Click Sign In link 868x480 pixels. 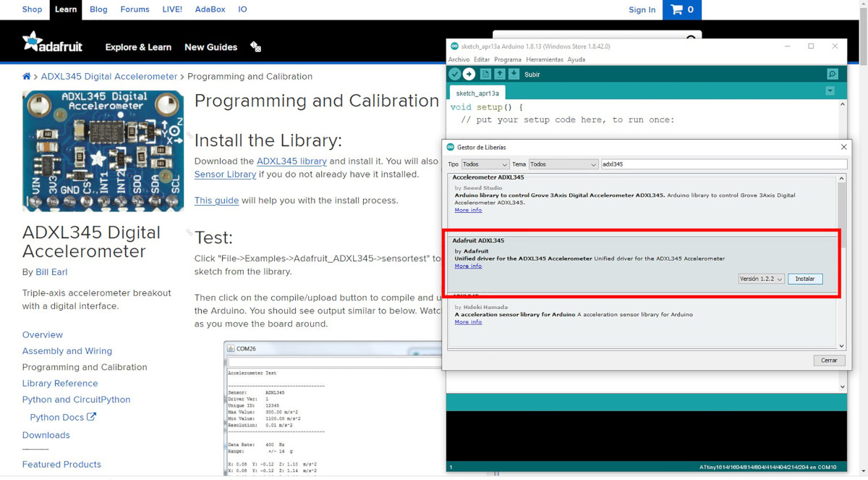coord(642,9)
